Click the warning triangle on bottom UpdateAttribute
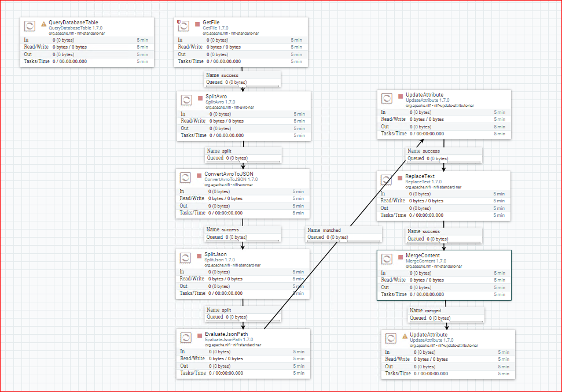Viewport: 562px width, 392px height. pyautogui.click(x=405, y=336)
